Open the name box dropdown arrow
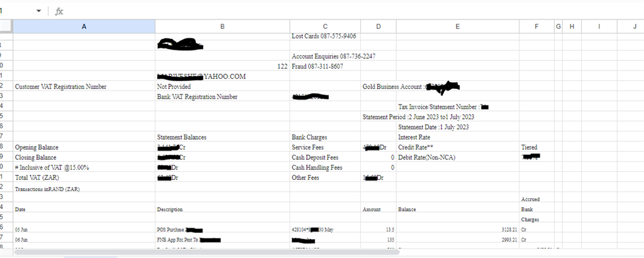 point(39,11)
